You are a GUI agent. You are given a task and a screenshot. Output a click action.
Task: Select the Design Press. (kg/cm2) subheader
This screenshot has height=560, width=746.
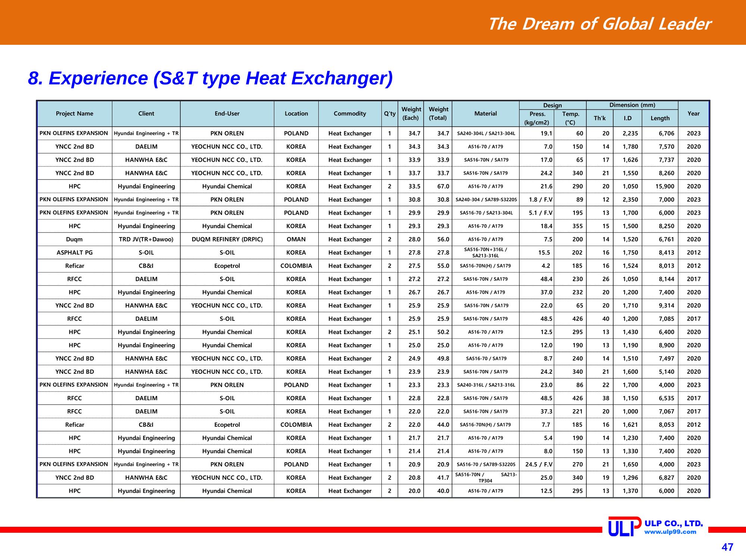click(537, 118)
